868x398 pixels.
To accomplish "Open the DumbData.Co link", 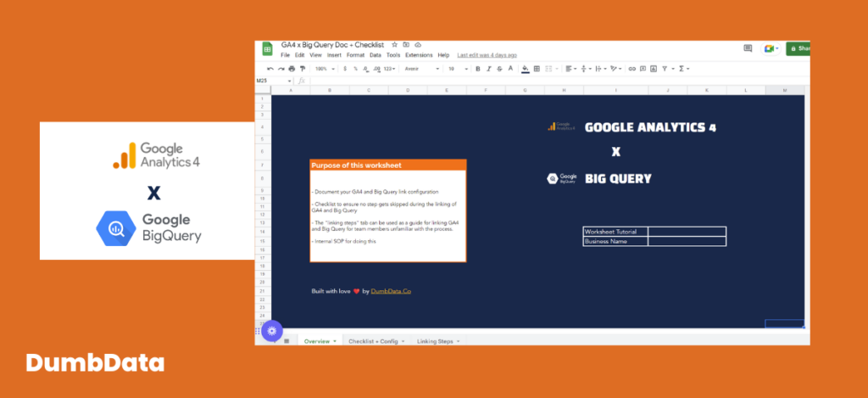I will click(391, 291).
